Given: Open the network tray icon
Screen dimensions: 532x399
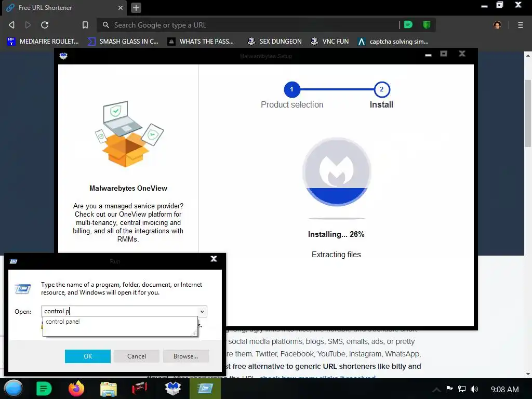Looking at the screenshot, I should tap(462, 389).
